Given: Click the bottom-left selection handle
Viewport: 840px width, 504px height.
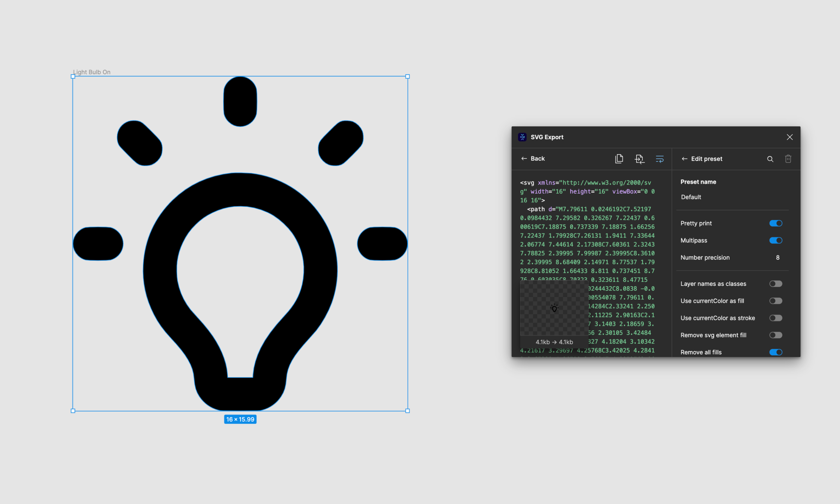Looking at the screenshot, I should (73, 410).
